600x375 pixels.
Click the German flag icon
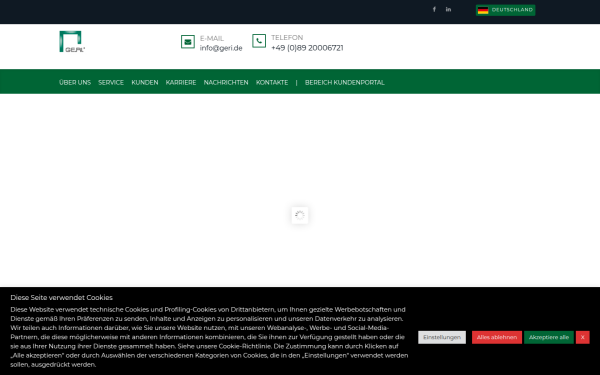click(x=483, y=10)
